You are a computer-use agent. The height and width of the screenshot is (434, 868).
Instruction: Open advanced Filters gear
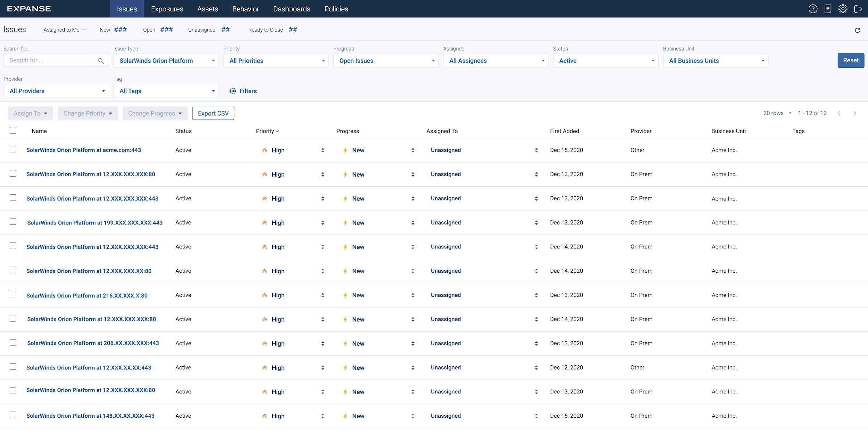click(233, 91)
